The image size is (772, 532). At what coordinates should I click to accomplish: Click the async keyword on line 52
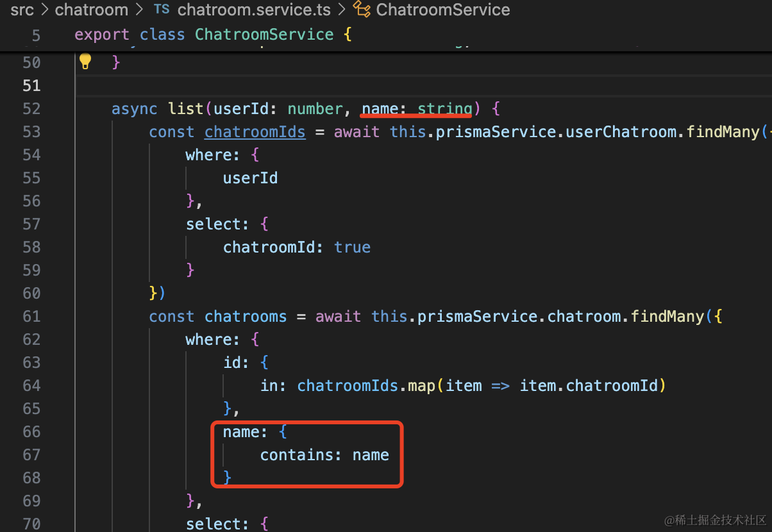(x=134, y=109)
